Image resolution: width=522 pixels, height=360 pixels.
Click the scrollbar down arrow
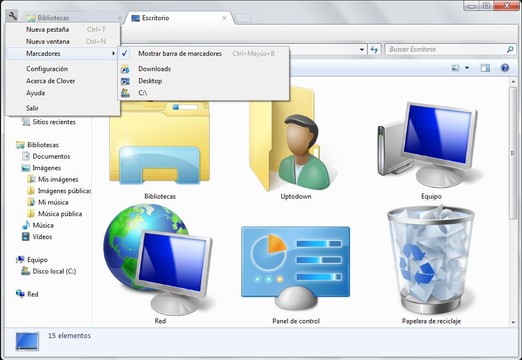pos(512,322)
